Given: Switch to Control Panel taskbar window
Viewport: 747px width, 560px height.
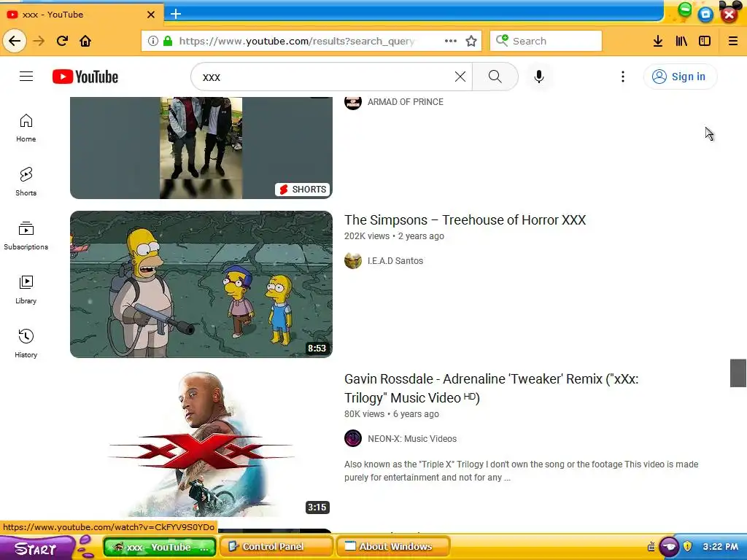Looking at the screenshot, I should pos(278,547).
